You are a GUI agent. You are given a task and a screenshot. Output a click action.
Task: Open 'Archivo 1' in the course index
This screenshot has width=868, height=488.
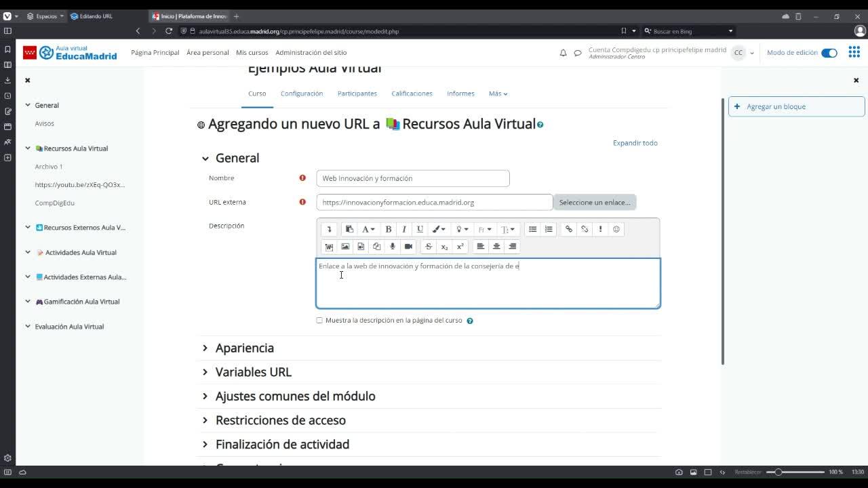coord(49,167)
